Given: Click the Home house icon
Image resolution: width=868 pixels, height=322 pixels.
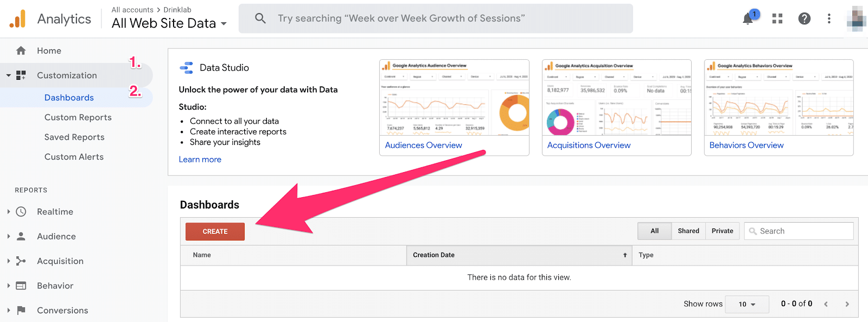Looking at the screenshot, I should pyautogui.click(x=21, y=50).
